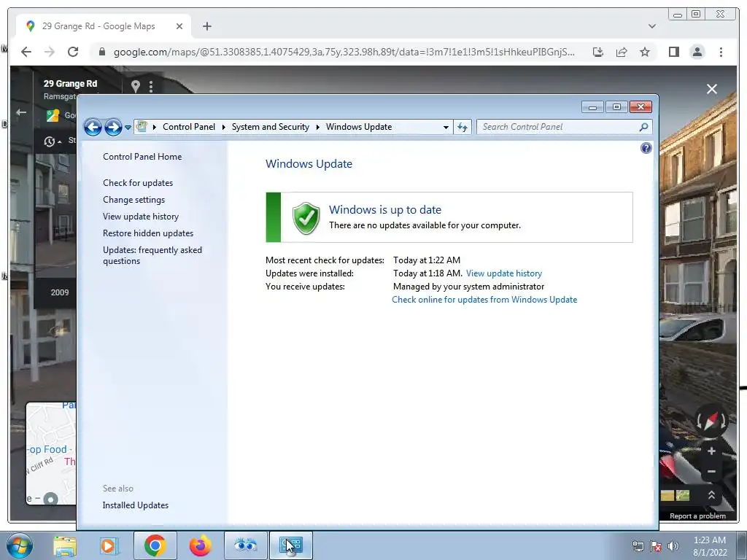Open a new Chrome tab

click(x=206, y=26)
